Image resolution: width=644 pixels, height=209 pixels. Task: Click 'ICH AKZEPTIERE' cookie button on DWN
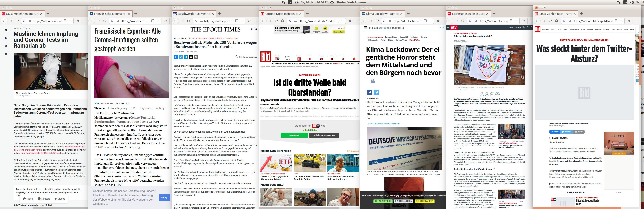383,201
